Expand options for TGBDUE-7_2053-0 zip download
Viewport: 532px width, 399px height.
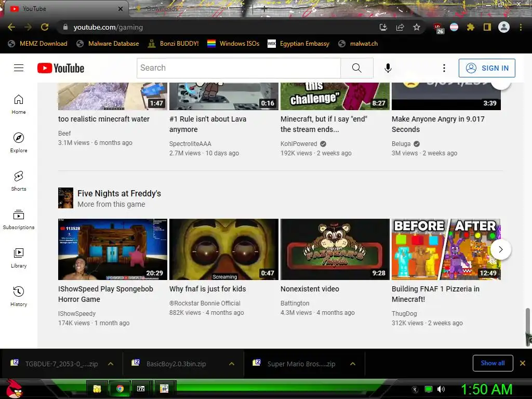(x=111, y=364)
